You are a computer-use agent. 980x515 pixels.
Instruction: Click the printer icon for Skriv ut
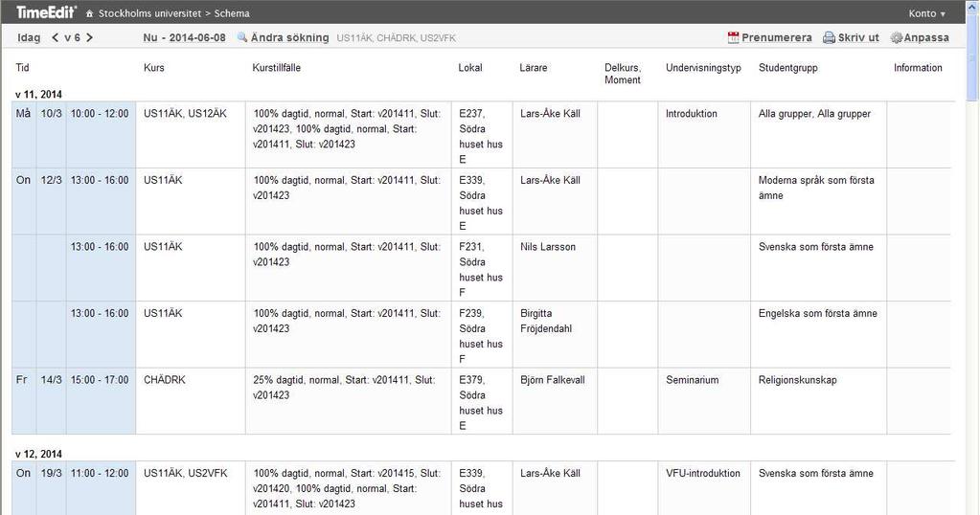(829, 37)
